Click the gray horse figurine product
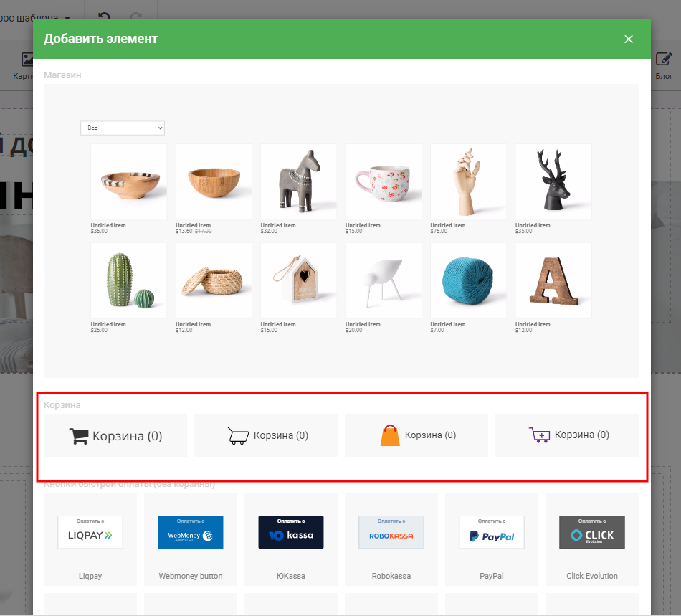 click(299, 182)
